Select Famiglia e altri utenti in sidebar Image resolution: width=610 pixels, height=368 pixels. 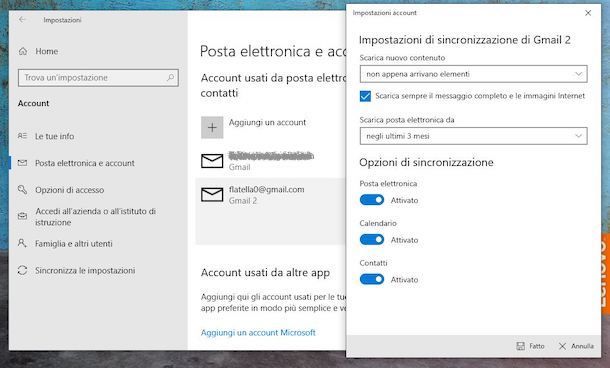tap(74, 244)
